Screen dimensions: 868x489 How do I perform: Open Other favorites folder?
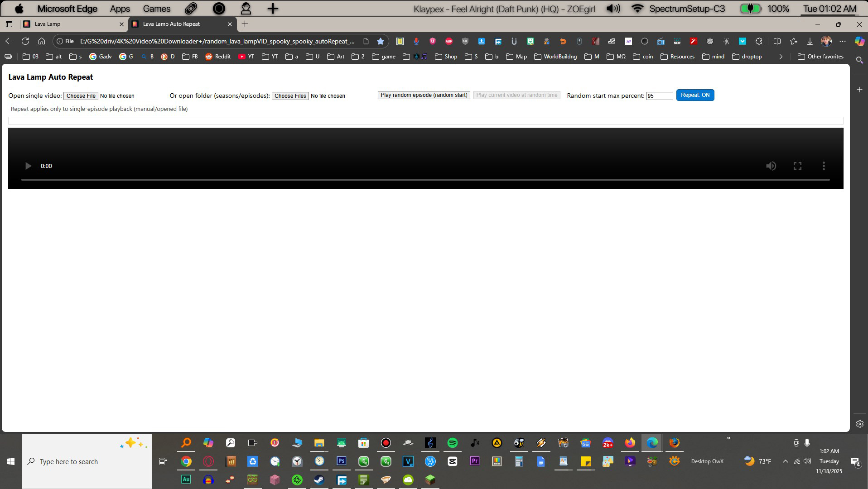(x=820, y=57)
